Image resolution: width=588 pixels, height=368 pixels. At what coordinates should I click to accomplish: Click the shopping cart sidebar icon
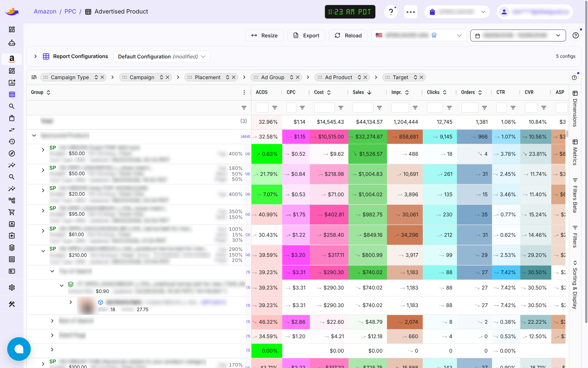click(x=12, y=212)
